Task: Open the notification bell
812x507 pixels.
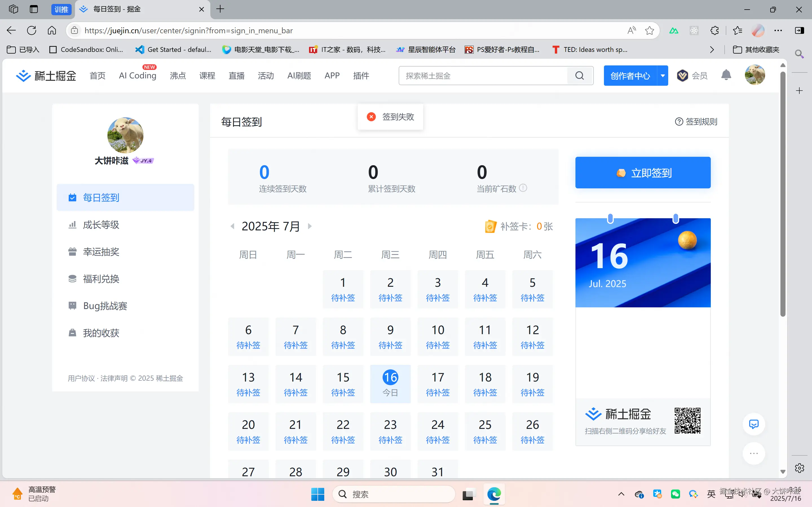Action: [x=726, y=75]
